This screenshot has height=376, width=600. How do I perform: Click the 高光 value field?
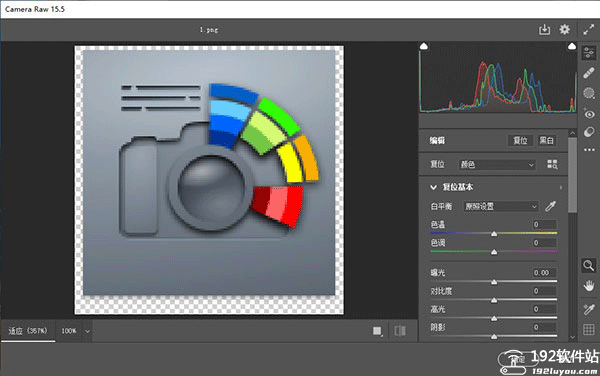point(544,309)
